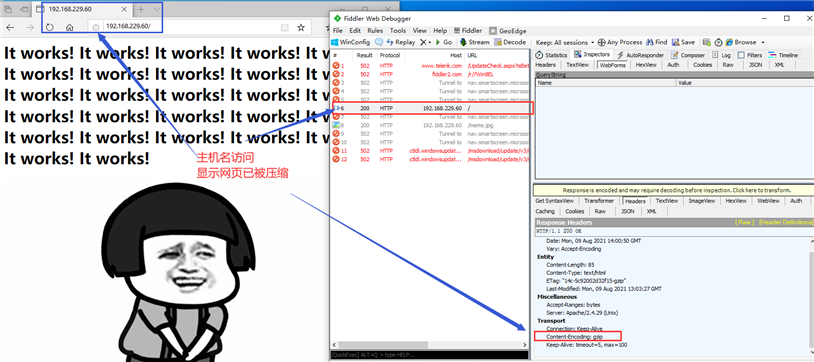Viewport: 814px width, 362px height.
Task: Open the Help menu
Action: click(x=440, y=31)
